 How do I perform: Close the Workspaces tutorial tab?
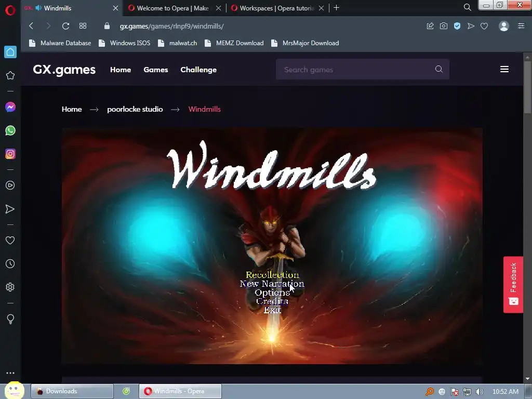321,8
